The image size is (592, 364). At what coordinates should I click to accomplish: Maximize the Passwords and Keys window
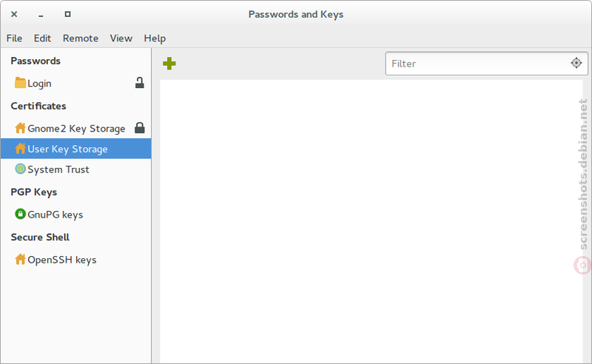[67, 14]
